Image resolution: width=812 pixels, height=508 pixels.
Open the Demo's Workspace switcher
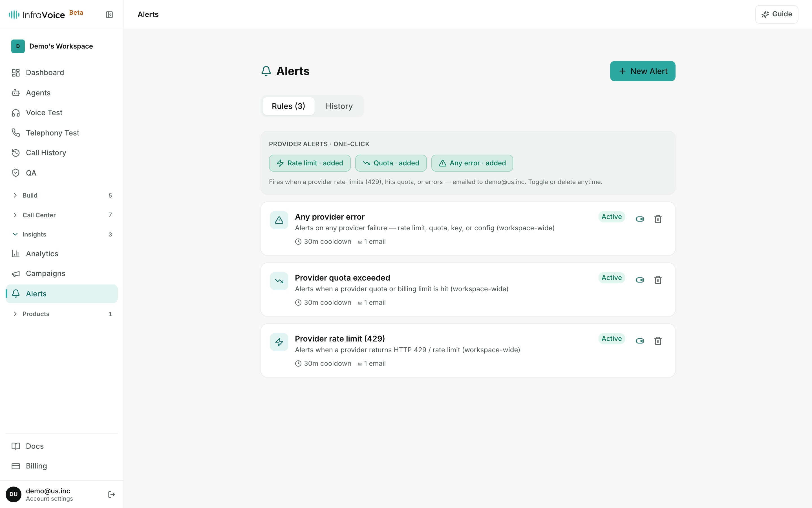pyautogui.click(x=62, y=46)
